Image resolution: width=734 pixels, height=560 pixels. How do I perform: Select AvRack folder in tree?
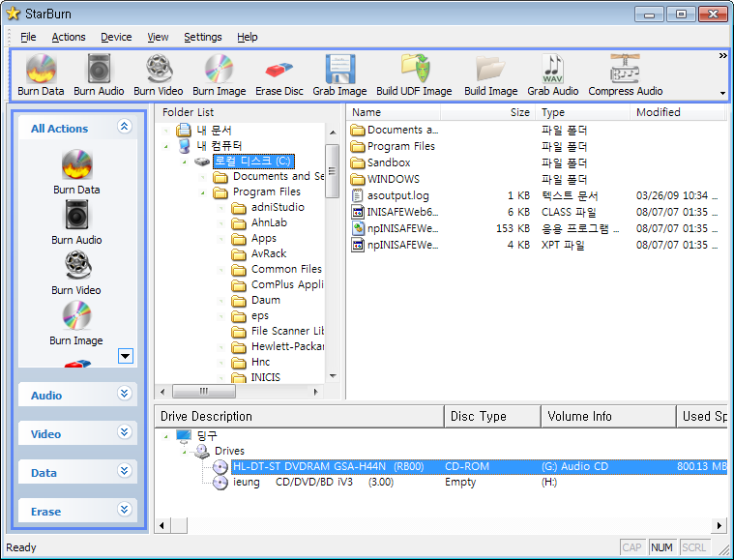259,253
